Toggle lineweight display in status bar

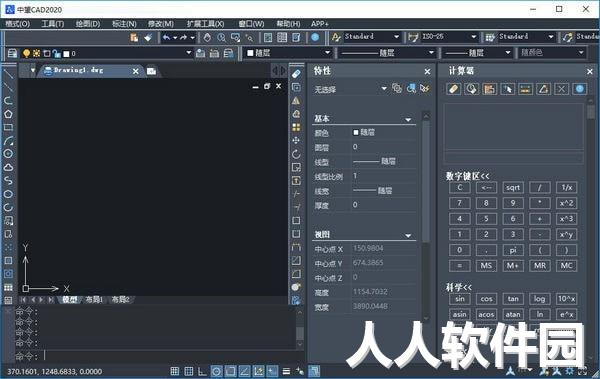pos(286,371)
